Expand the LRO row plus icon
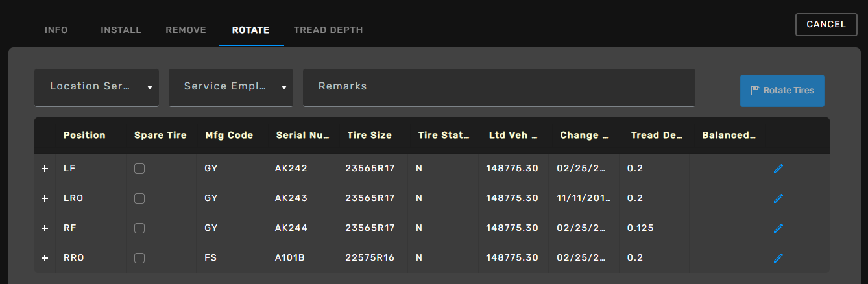Screen dimensions: 868x284 click(x=45, y=198)
